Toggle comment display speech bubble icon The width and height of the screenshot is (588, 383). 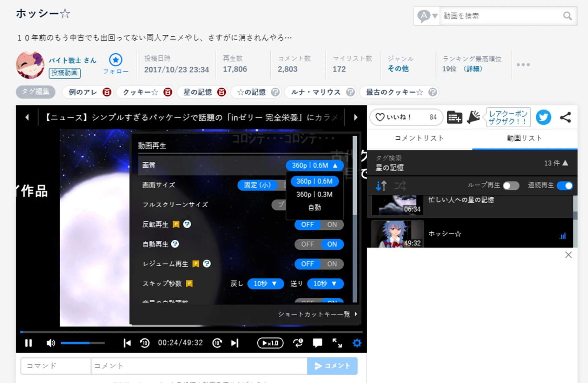tap(317, 343)
